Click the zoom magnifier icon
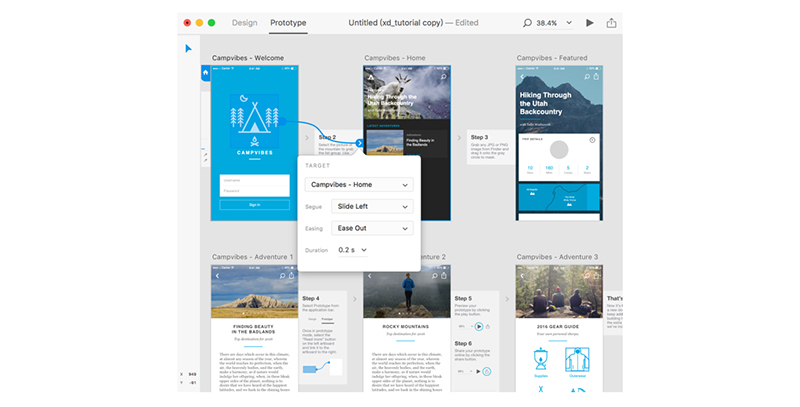The width and height of the screenshot is (800, 407). point(528,22)
